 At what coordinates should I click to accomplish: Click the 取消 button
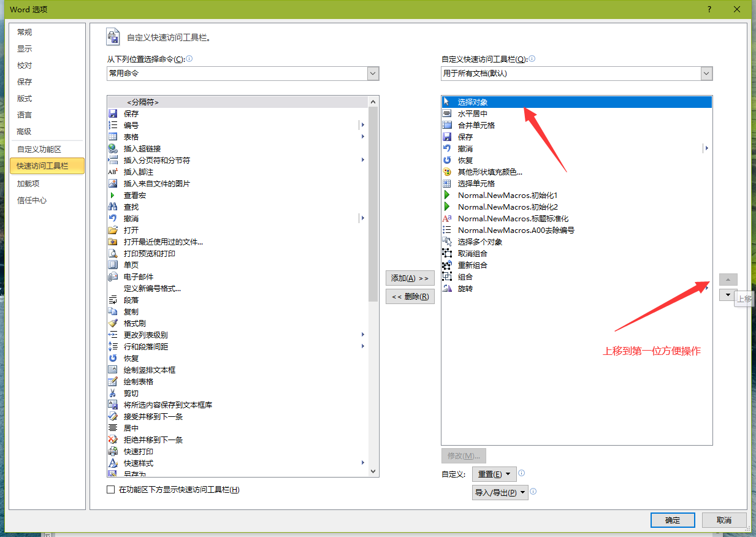click(724, 520)
